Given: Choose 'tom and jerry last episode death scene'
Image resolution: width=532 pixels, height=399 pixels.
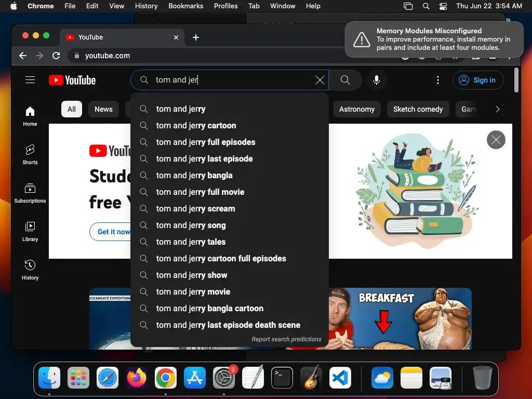Looking at the screenshot, I should 230,325.
